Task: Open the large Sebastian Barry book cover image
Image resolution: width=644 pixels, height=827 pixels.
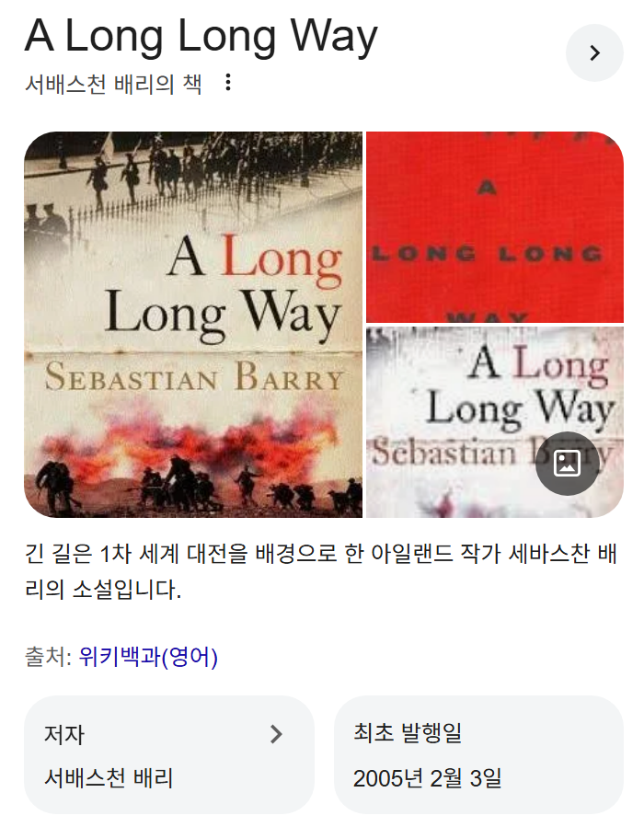Action: tap(193, 325)
